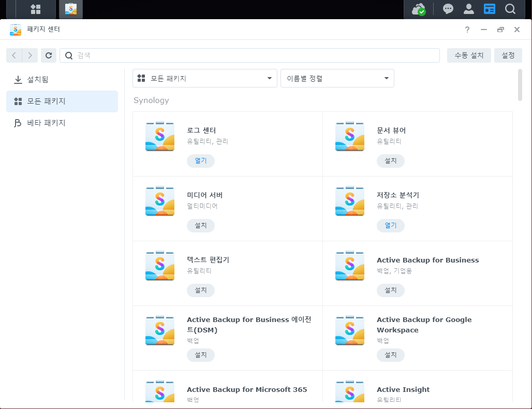This screenshot has width=532, height=409.
Task: Click 열기 for 저장소 분석기
Action: coord(391,225)
